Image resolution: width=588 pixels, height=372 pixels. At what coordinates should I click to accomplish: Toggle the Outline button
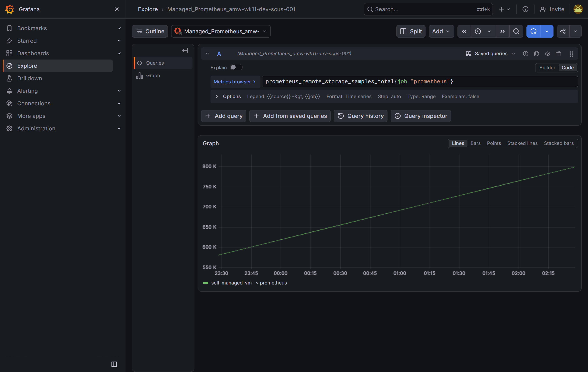coord(150,31)
